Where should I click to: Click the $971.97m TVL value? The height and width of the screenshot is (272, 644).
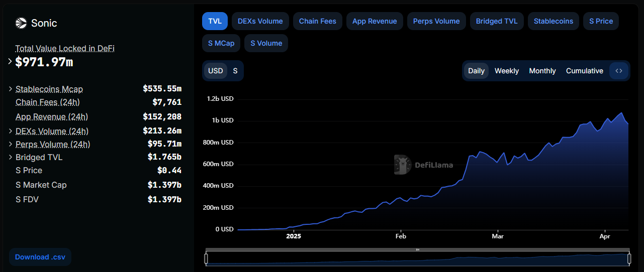[x=44, y=62]
